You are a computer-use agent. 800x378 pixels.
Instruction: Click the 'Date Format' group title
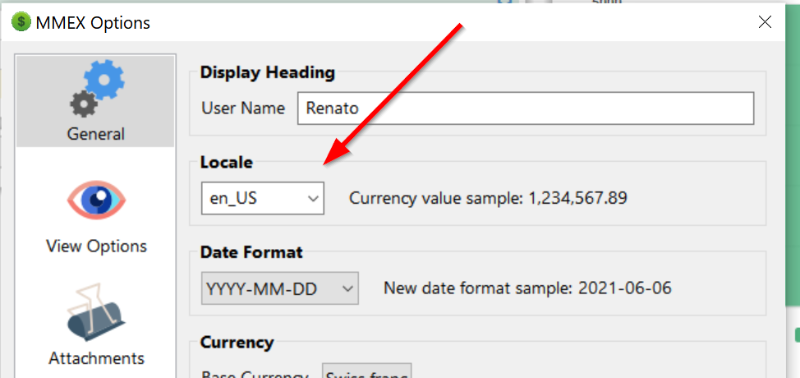[251, 252]
